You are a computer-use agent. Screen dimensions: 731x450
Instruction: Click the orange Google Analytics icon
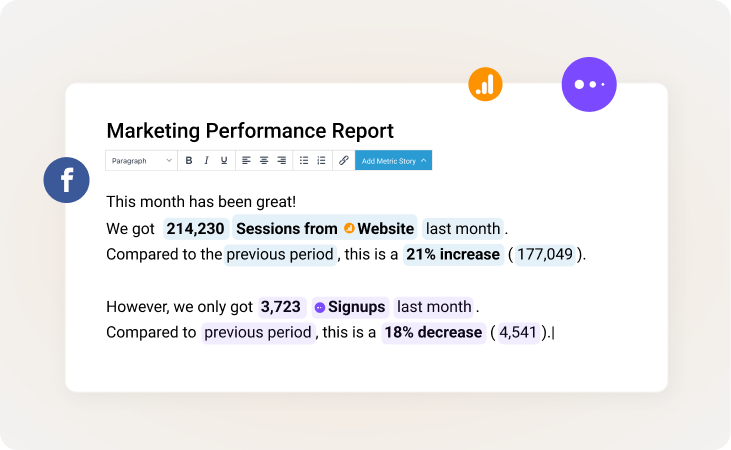tap(485, 85)
